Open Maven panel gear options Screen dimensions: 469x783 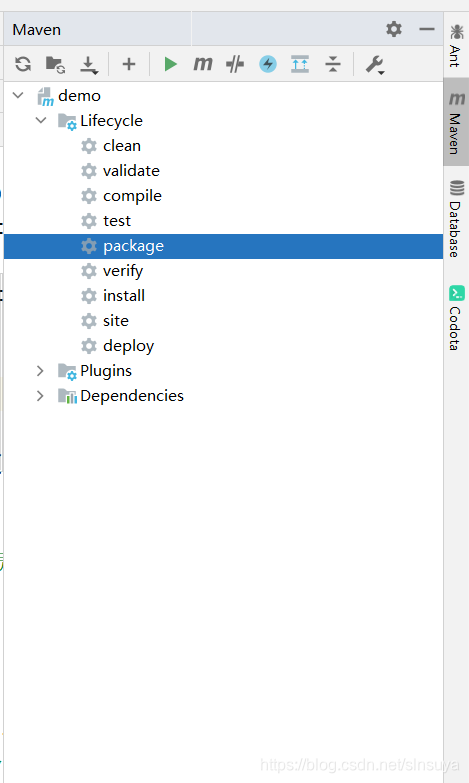tap(394, 29)
